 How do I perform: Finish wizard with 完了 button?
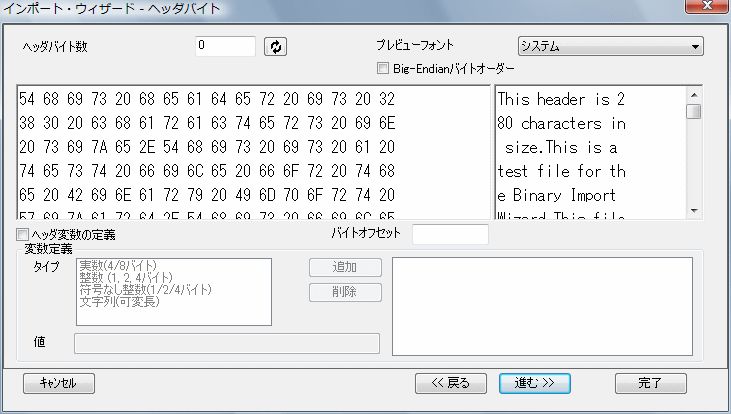(x=650, y=383)
